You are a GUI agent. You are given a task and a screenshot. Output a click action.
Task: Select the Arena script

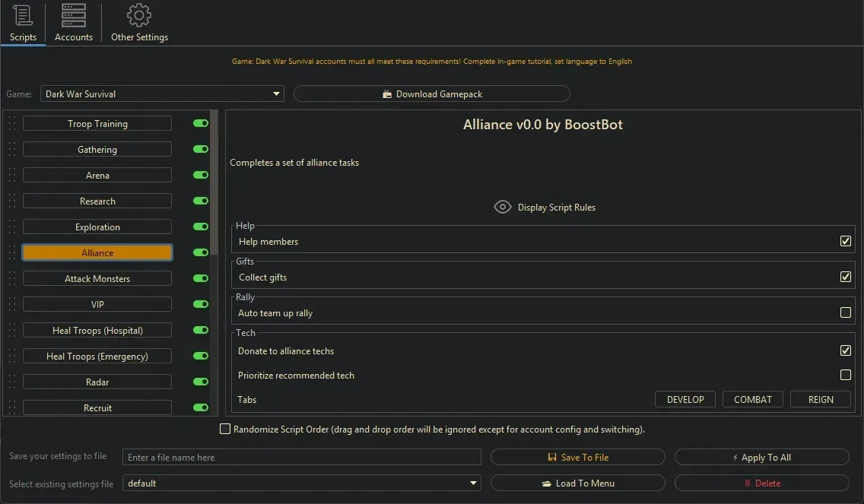click(97, 175)
